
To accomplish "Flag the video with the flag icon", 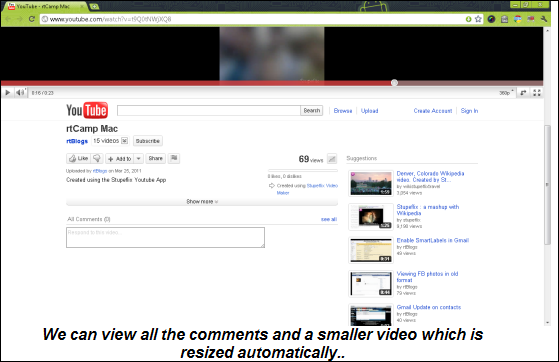I will click(x=174, y=158).
